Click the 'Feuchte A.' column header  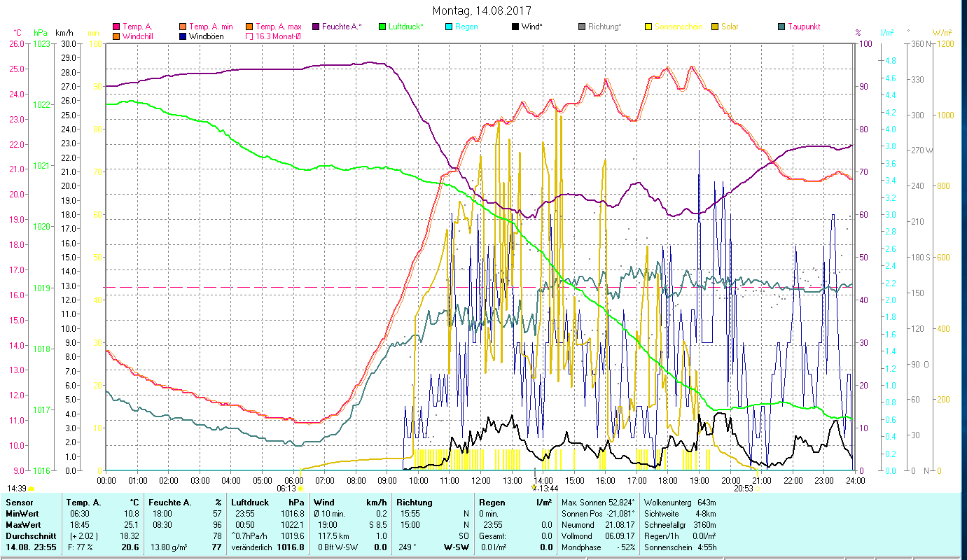coord(170,503)
